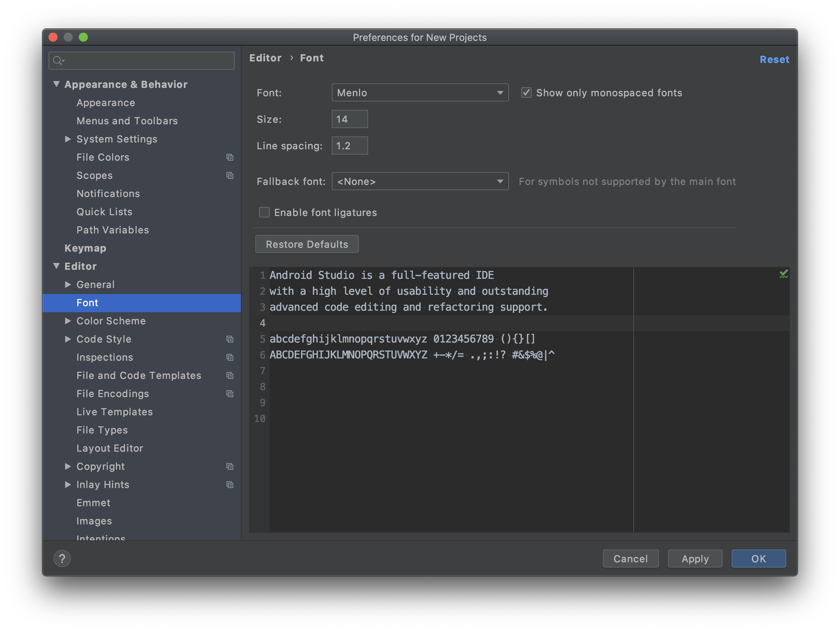Select Keymap in the settings tree
Viewport: 840px width, 632px height.
click(x=86, y=248)
